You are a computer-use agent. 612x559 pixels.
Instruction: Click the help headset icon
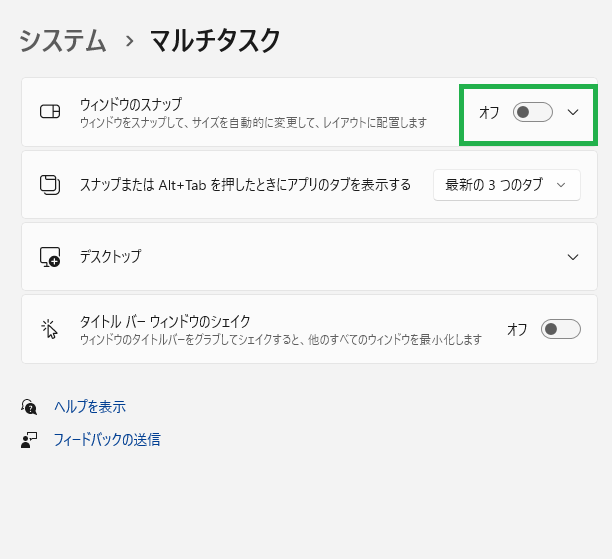29,407
